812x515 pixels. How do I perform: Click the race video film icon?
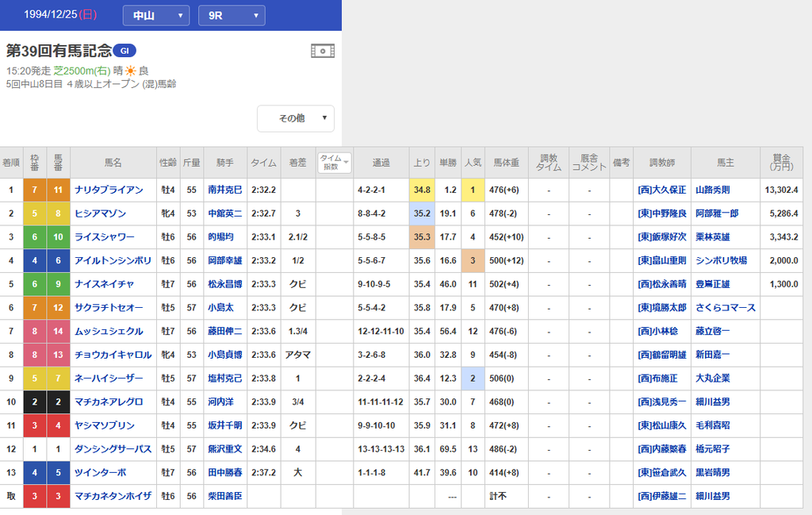tap(323, 51)
